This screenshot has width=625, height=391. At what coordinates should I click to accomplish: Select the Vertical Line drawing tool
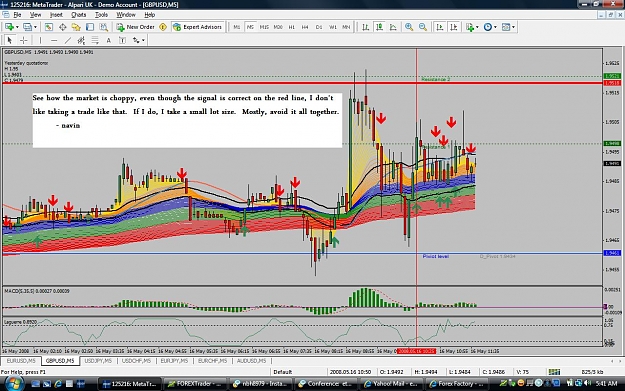40,40
